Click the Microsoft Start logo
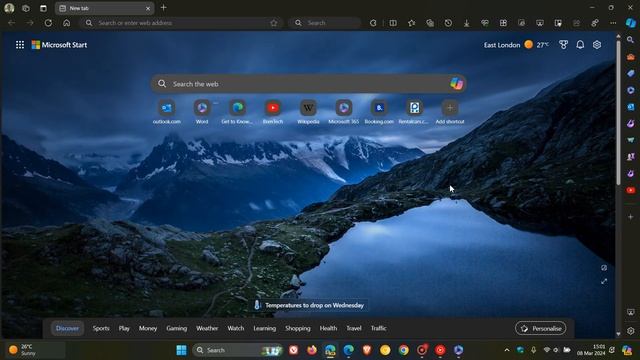 tap(59, 45)
